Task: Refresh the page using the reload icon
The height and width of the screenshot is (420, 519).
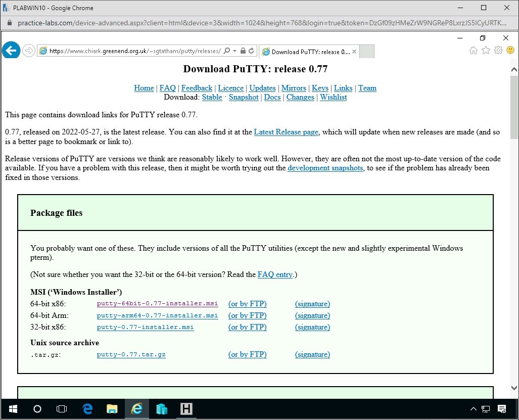Action: tap(251, 51)
